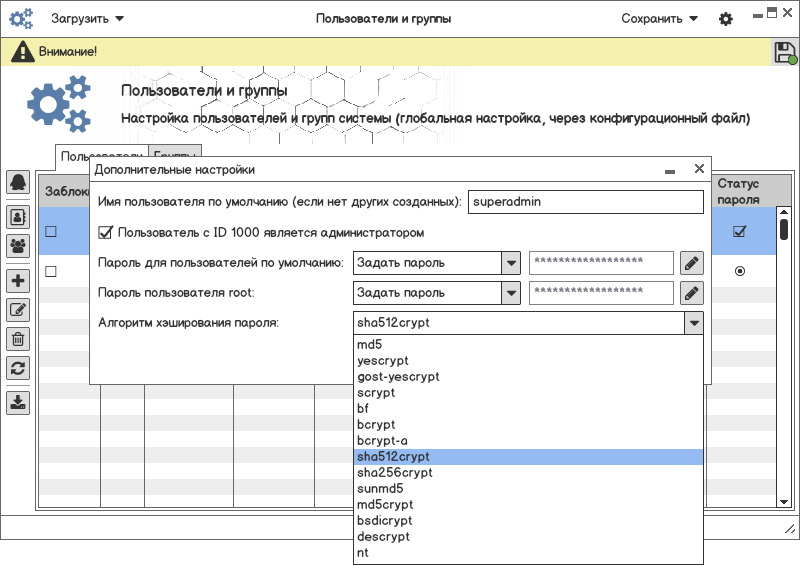Open the 'Загрузить' menu button
Image resolution: width=800 pixels, height=566 pixels.
[87, 18]
